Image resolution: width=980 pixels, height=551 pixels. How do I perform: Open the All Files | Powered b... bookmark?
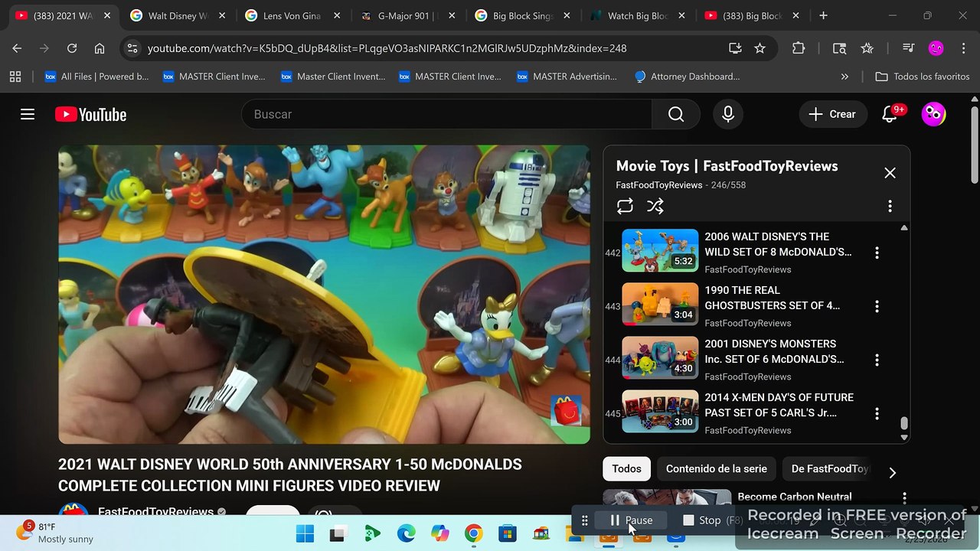coord(96,77)
